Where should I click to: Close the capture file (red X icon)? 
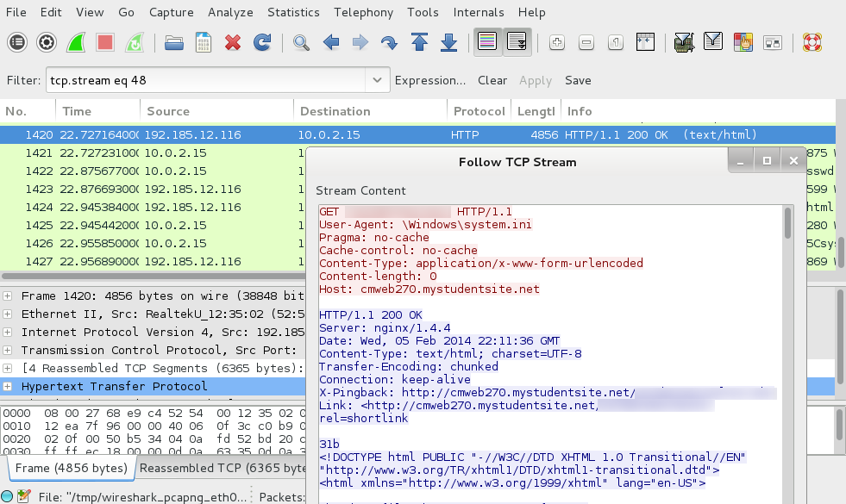tap(233, 42)
